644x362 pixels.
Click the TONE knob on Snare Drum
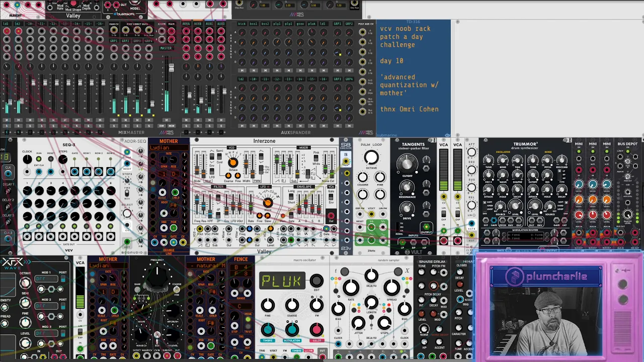click(x=422, y=273)
